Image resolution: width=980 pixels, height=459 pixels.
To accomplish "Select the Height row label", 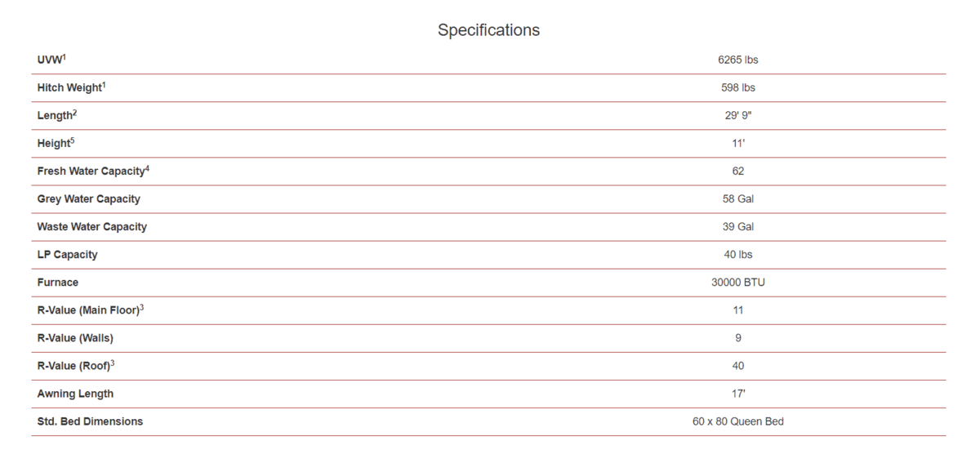I will point(55,144).
